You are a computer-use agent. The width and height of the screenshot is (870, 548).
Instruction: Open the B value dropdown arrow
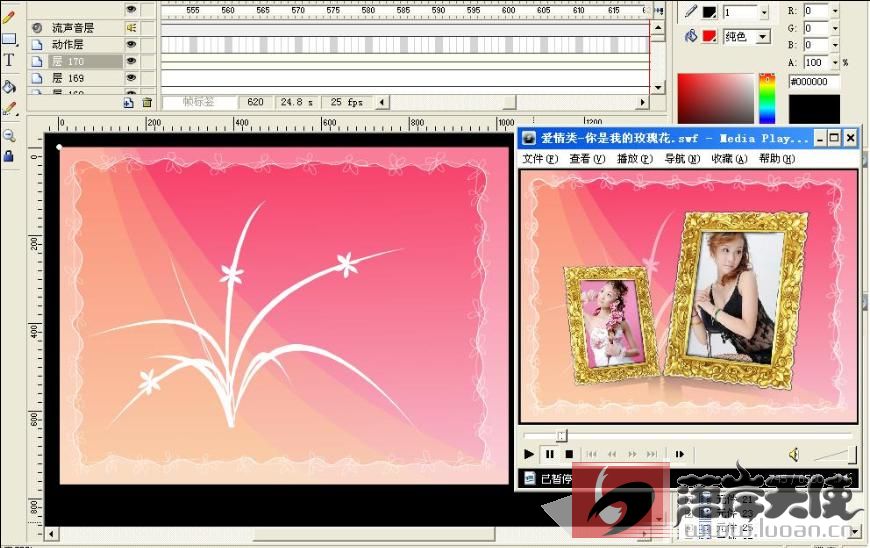coord(834,45)
